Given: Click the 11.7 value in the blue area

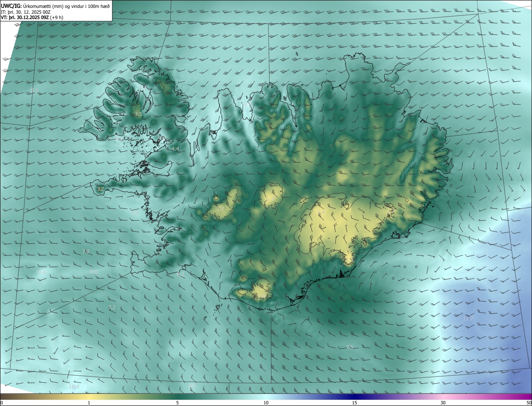Looking at the screenshot, I should pyautogui.click(x=468, y=318).
